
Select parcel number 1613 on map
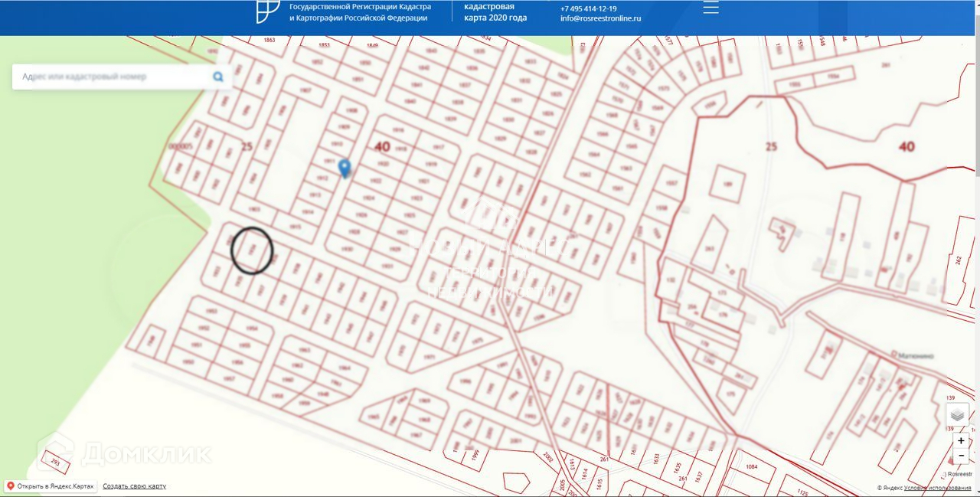coord(571,465)
